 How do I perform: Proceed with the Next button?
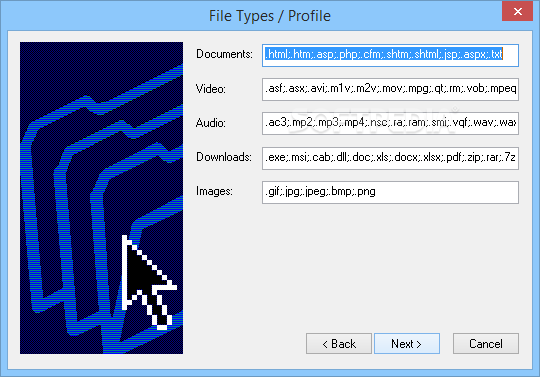point(407,344)
